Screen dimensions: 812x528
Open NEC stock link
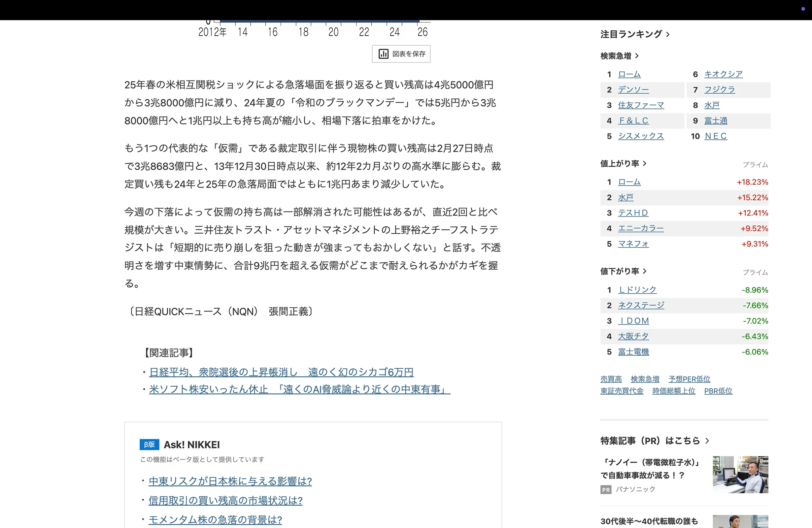tap(715, 136)
